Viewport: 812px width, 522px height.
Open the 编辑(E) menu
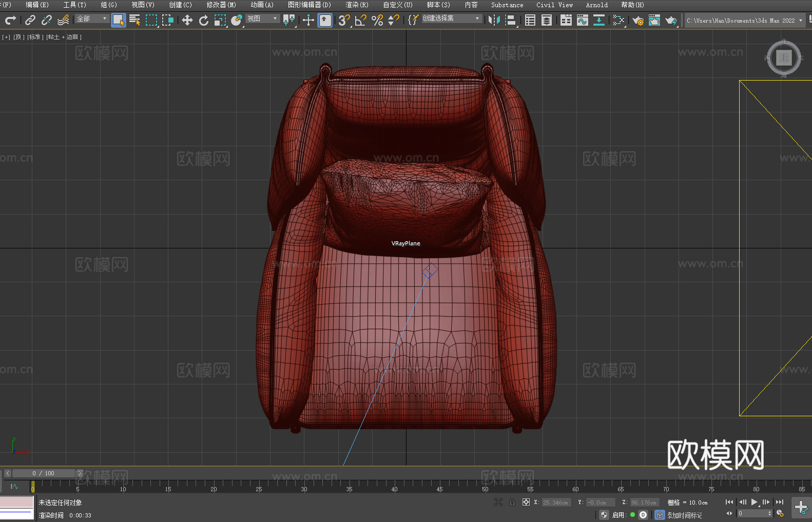click(37, 5)
